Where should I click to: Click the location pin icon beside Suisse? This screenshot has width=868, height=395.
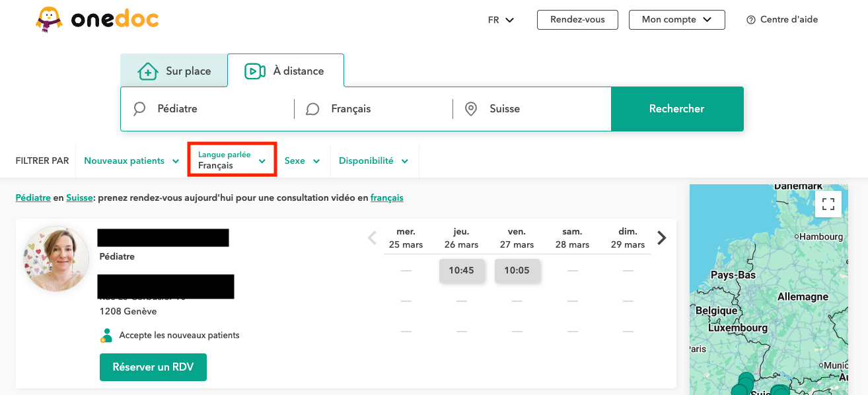click(471, 109)
